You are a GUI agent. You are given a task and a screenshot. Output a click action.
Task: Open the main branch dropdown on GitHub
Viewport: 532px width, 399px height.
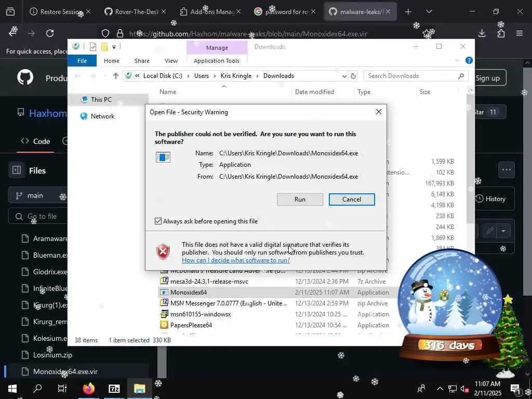(37, 196)
